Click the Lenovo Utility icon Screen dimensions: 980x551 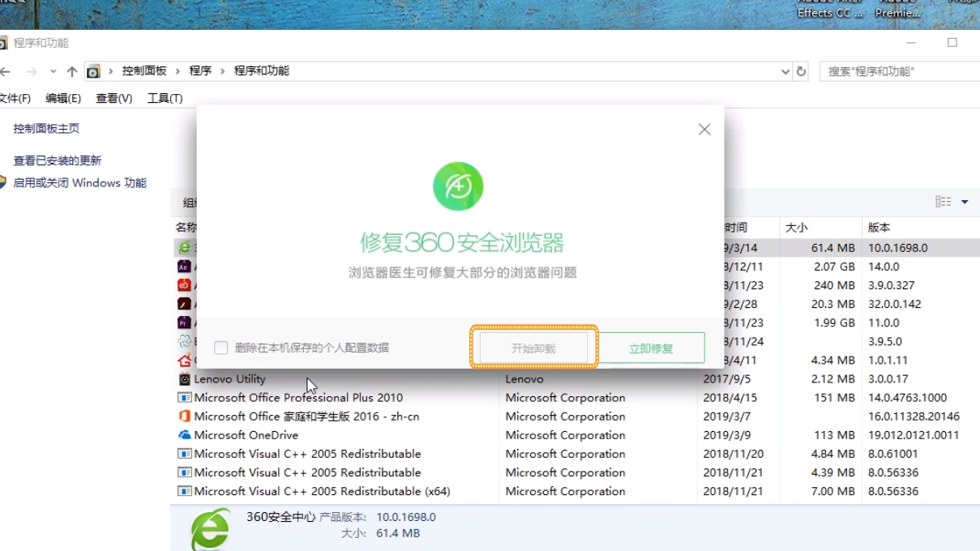[x=185, y=379]
